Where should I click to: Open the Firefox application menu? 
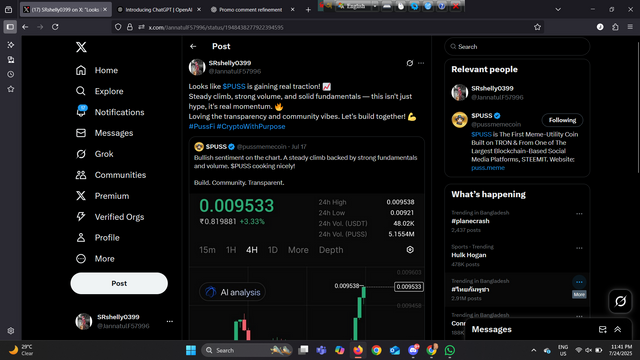[630, 27]
